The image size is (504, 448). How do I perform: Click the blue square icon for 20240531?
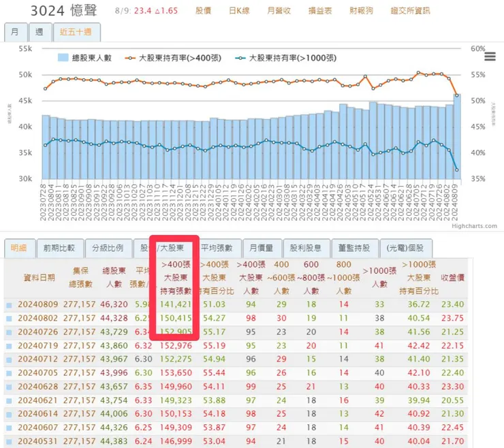[9, 442]
